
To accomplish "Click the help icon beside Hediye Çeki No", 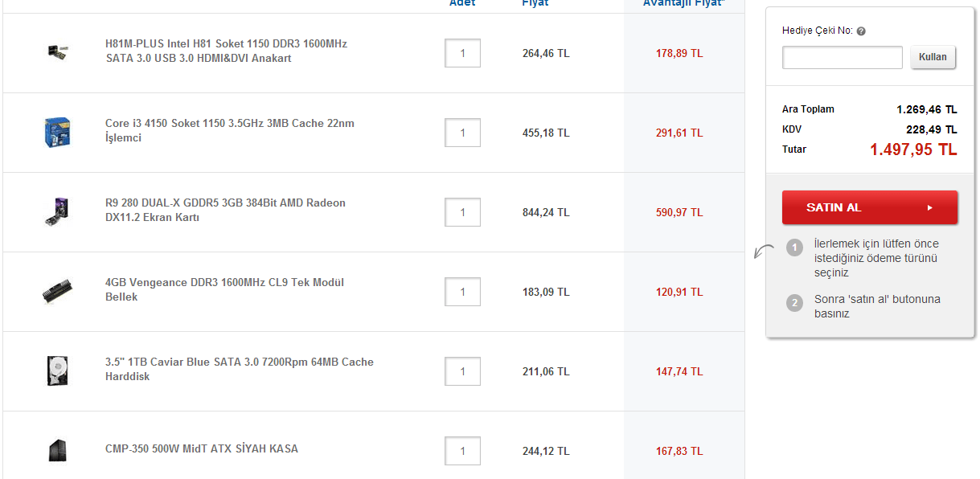I will (861, 31).
